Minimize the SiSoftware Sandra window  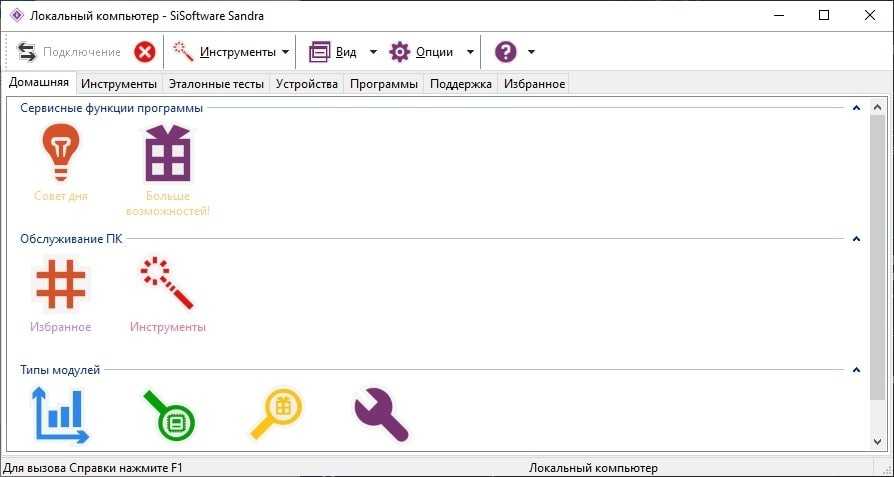tap(778, 15)
